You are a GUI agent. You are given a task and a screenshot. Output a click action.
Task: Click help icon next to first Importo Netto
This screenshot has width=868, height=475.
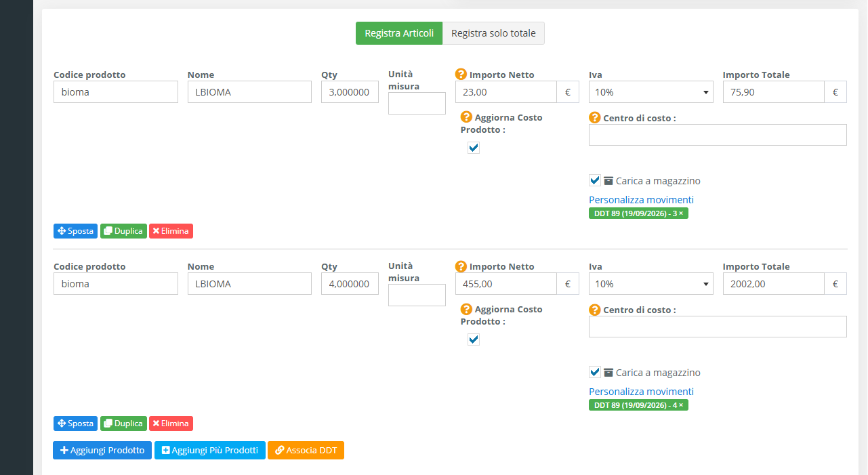click(x=461, y=75)
